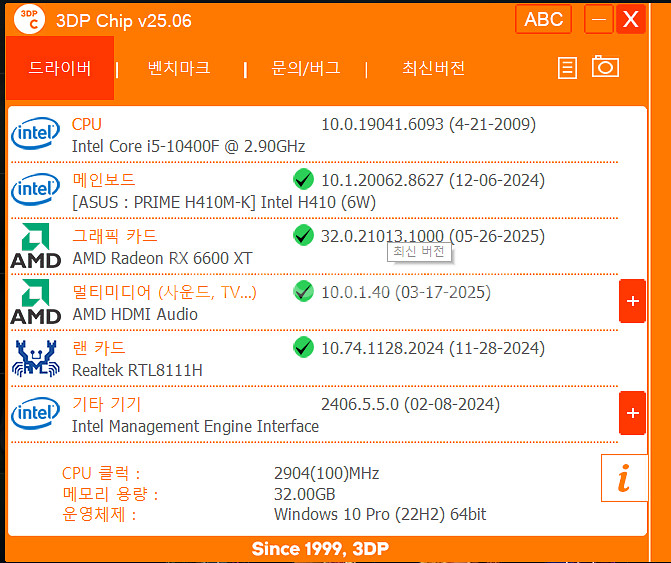Click version 10.74.1128.2024 (11-28-2024)
671x563 pixels.
[433, 348]
